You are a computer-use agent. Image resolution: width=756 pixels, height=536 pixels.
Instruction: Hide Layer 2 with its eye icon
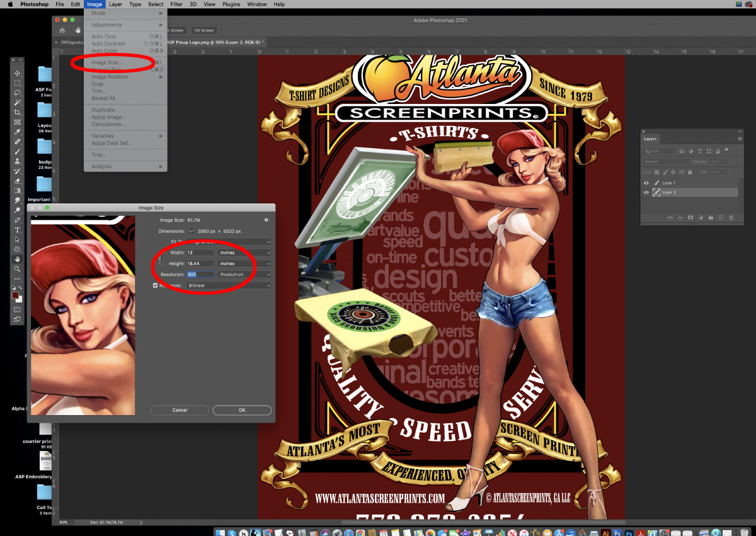click(646, 192)
